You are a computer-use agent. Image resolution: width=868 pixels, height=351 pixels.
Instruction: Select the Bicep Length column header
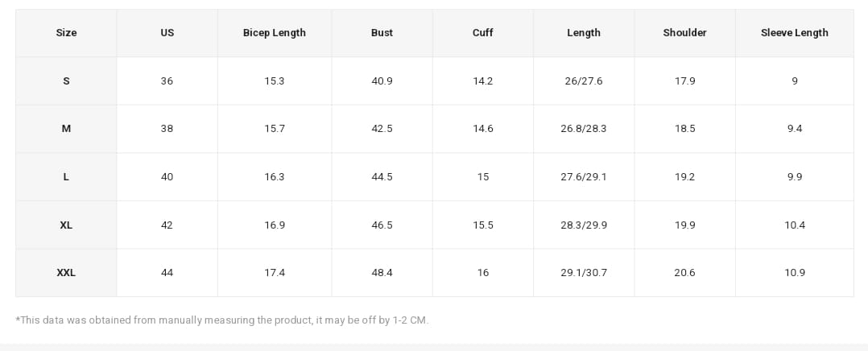[x=274, y=33]
